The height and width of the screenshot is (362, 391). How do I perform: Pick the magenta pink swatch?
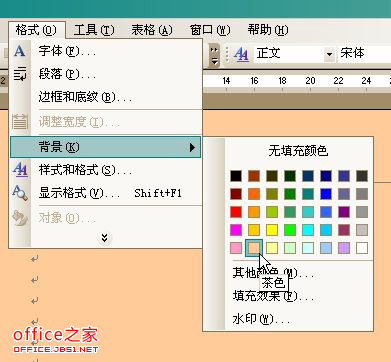[x=236, y=230]
